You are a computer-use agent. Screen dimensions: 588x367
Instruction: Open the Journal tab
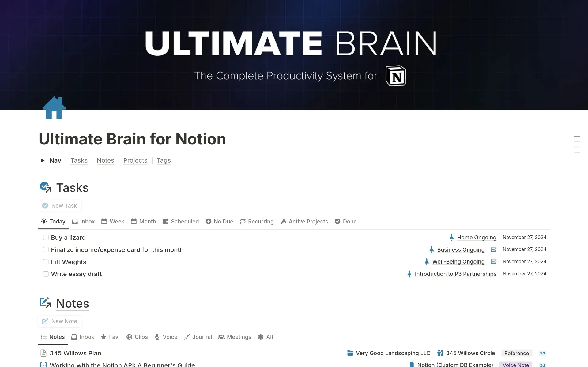click(198, 337)
